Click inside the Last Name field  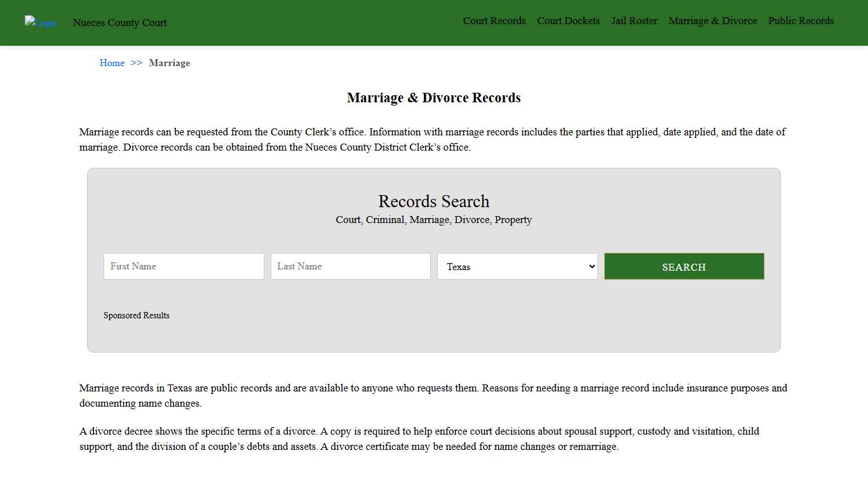[350, 266]
